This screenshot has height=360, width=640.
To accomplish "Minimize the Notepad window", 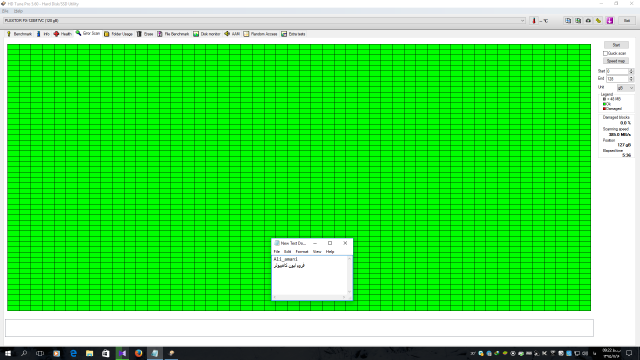I will click(315, 243).
